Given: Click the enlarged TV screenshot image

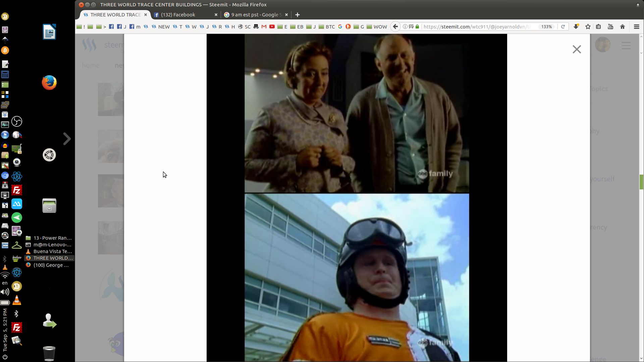Looking at the screenshot, I should pyautogui.click(x=357, y=198).
